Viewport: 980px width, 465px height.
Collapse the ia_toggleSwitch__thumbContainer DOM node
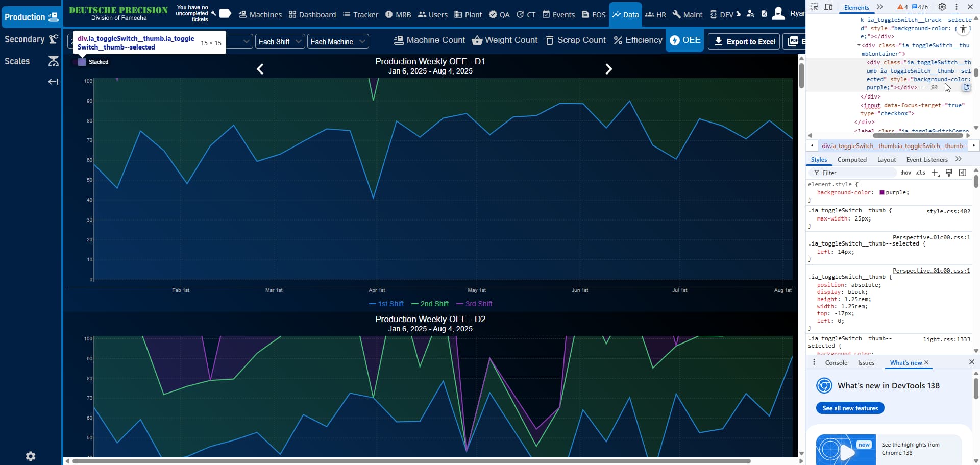coord(859,45)
